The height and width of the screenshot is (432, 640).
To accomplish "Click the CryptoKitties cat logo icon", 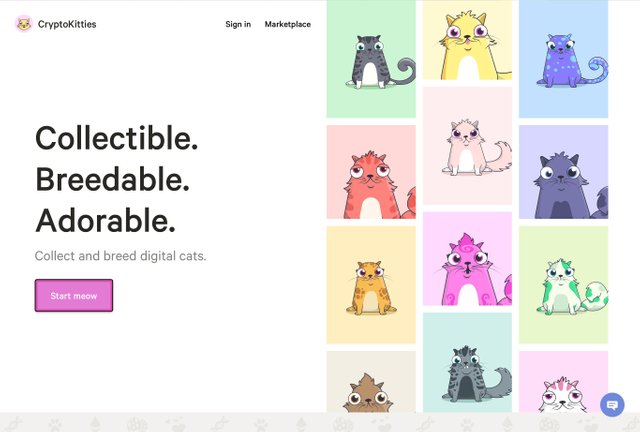I will tap(24, 24).
